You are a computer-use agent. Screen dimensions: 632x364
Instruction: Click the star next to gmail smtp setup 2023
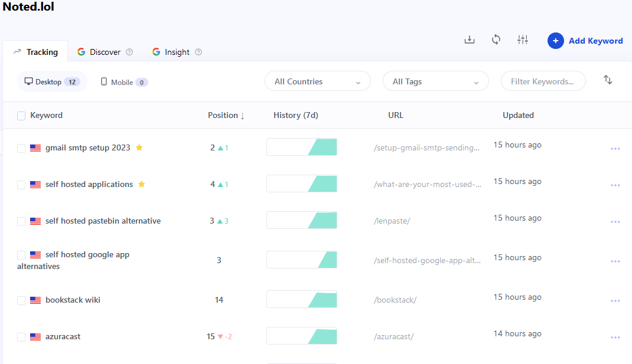(x=139, y=147)
